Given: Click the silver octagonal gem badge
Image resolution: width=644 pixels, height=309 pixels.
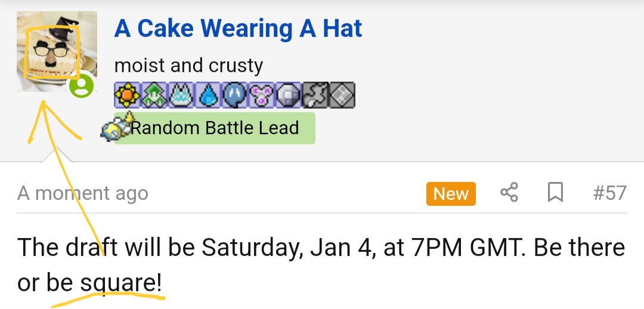Looking at the screenshot, I should tap(288, 94).
